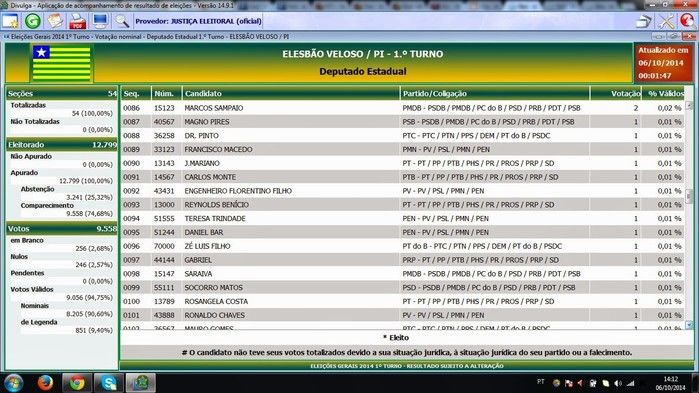The image size is (699, 393).
Task: Sort by Núm. column header
Action: point(167,93)
